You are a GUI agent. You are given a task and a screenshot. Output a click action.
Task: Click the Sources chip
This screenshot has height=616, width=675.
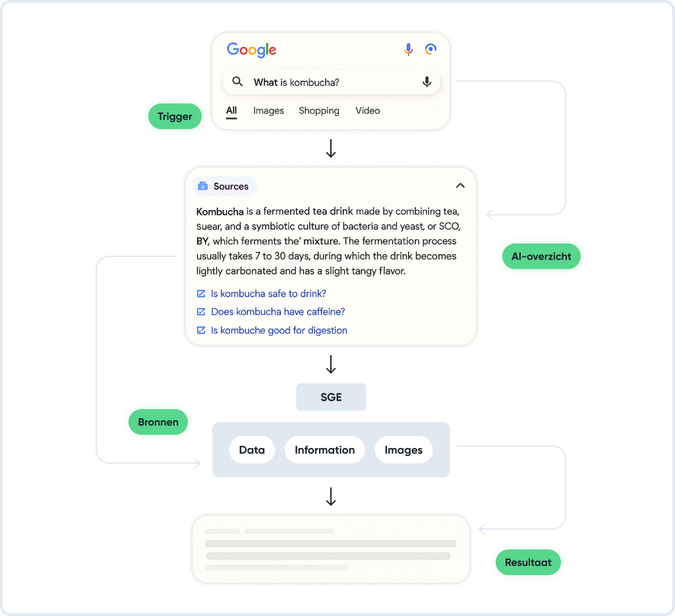pyautogui.click(x=225, y=186)
